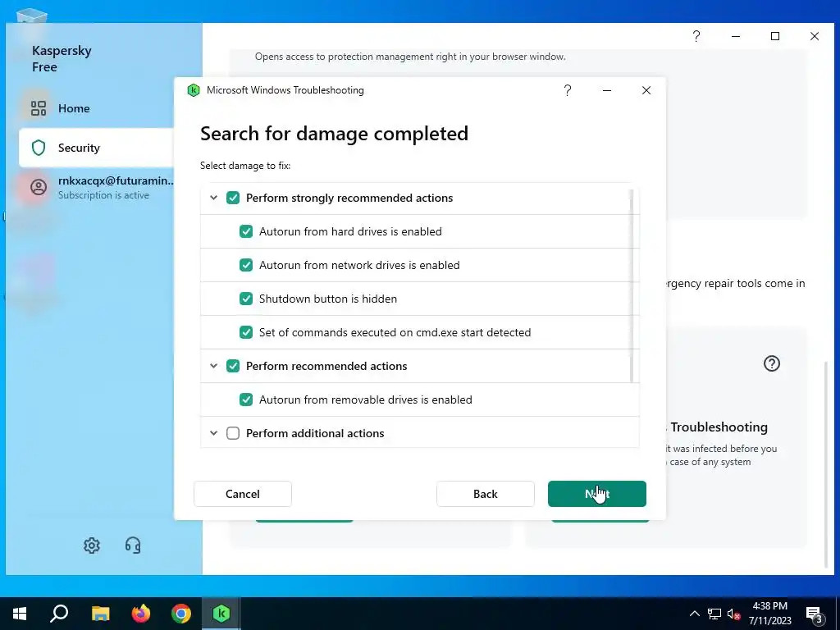Click the Back button
The image size is (840, 630).
(486, 494)
